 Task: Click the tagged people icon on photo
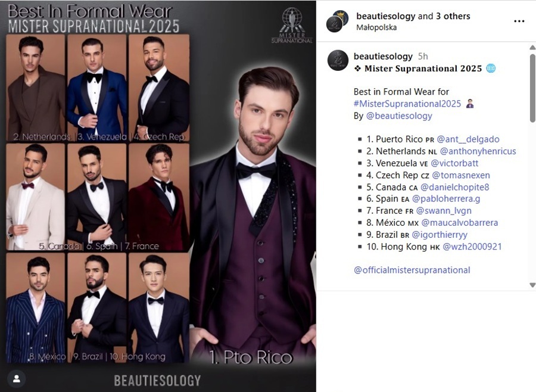(17, 379)
